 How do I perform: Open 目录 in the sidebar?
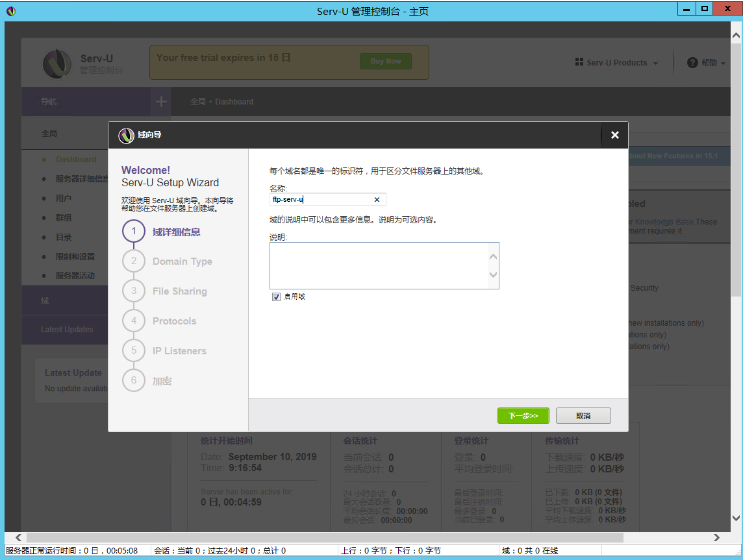(x=64, y=237)
